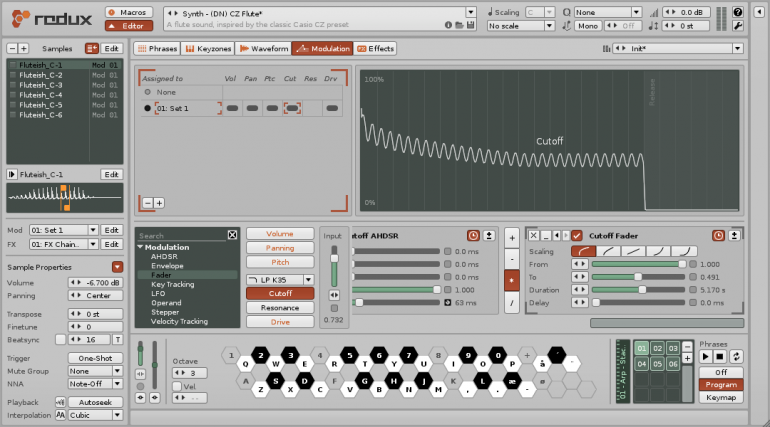Open the help question mark icon
The width and height of the screenshot is (770, 427).
738,12
